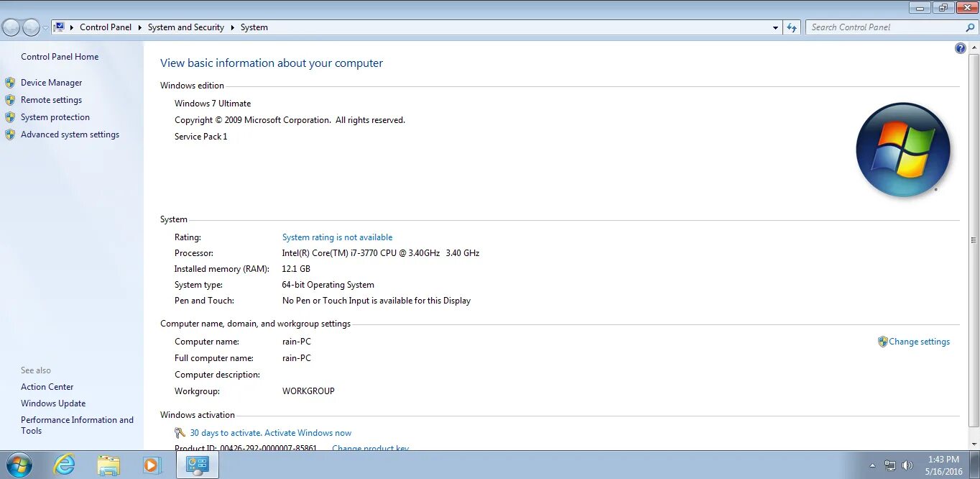The width and height of the screenshot is (980, 479).
Task: Select System breadcrumb
Action: (254, 27)
